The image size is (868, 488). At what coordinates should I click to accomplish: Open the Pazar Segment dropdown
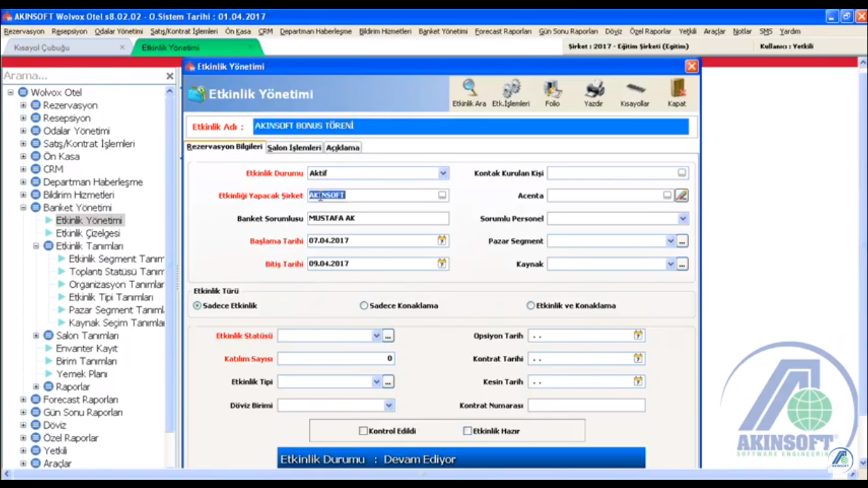670,241
